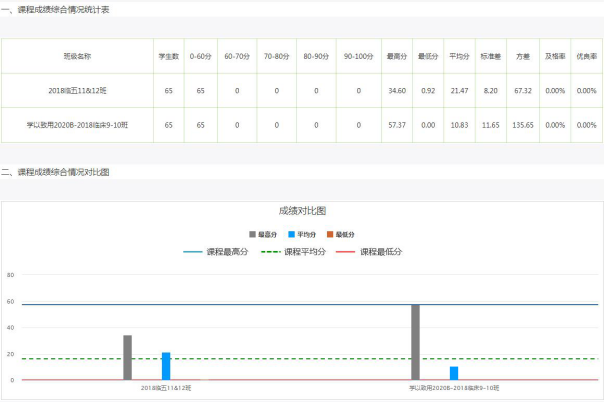Click the 方差 value 135.65 cell

click(x=522, y=125)
